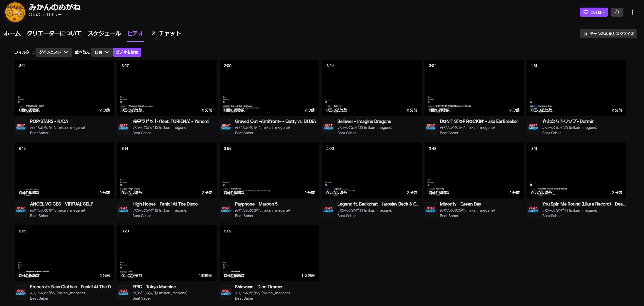Click the Beat Saber icon beside ANGEL VOICES
644x306 pixels.
21,209
